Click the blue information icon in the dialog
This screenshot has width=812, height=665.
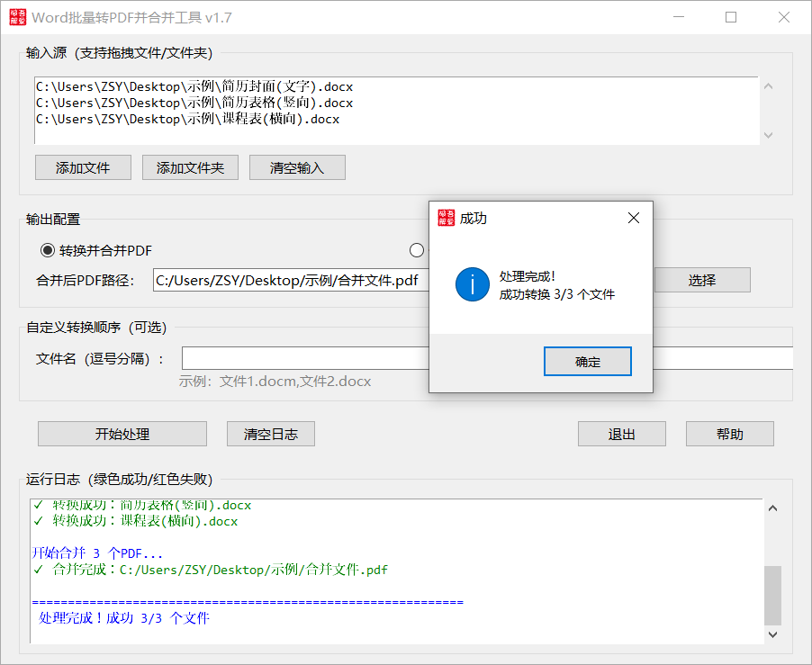tap(472, 283)
